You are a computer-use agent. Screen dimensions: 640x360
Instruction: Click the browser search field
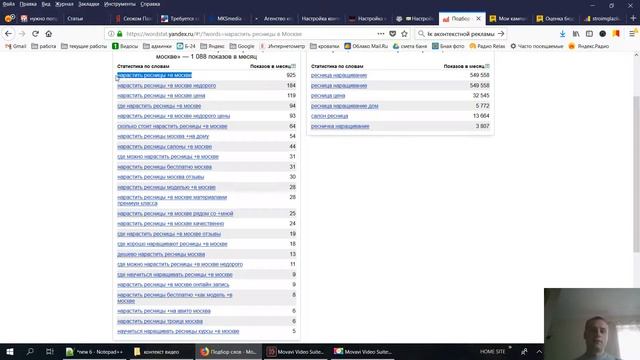tap(460, 34)
